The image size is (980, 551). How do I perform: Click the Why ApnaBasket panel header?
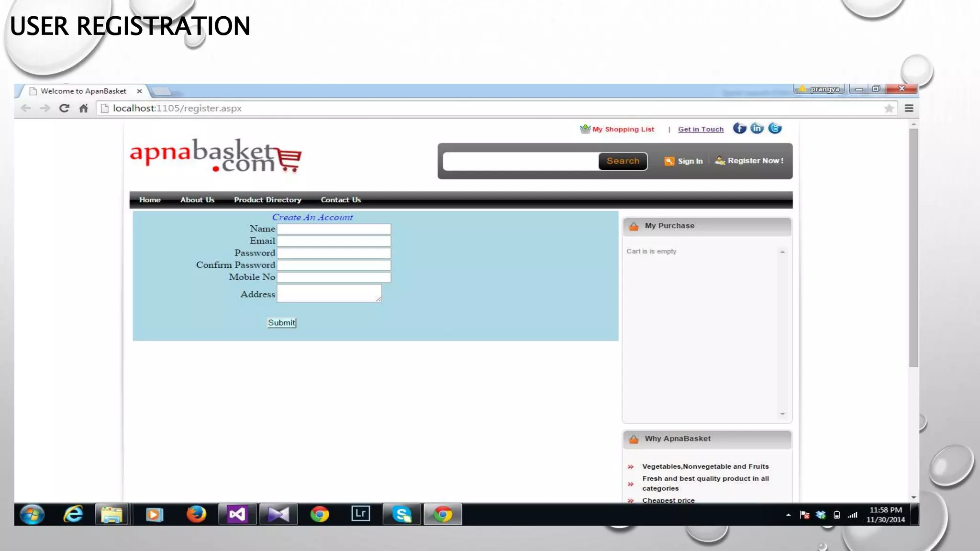click(x=707, y=439)
